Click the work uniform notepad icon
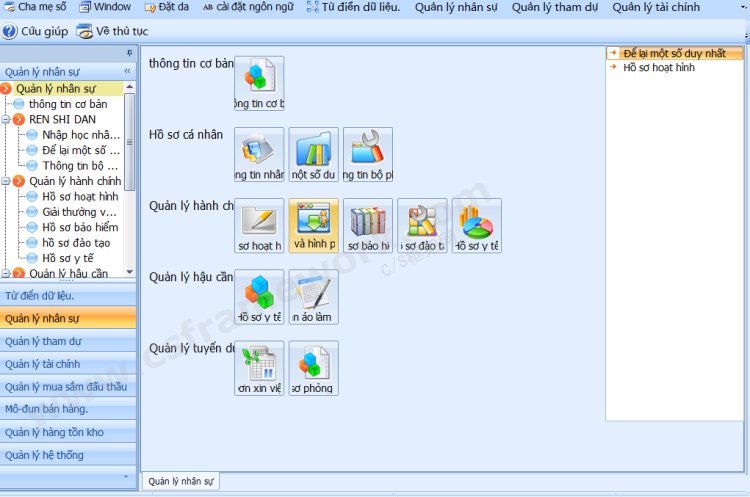Screen dimensions: 750x497 (x=313, y=296)
